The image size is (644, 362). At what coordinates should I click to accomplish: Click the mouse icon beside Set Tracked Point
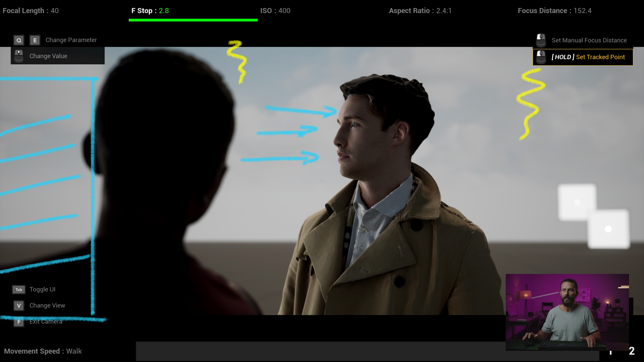[541, 57]
